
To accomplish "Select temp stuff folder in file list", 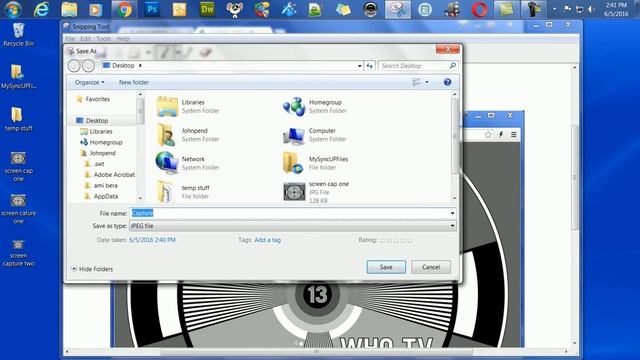I will click(184, 191).
